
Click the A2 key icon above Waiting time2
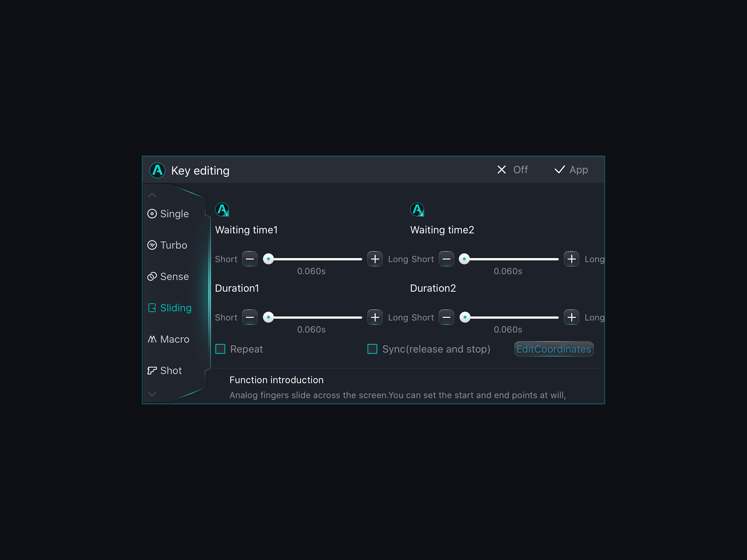coord(417,210)
